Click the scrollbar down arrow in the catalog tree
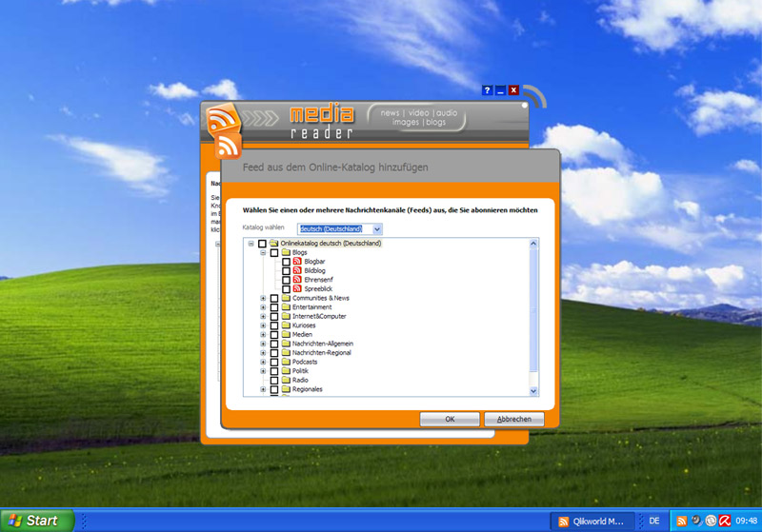The width and height of the screenshot is (762, 532). coord(533,391)
